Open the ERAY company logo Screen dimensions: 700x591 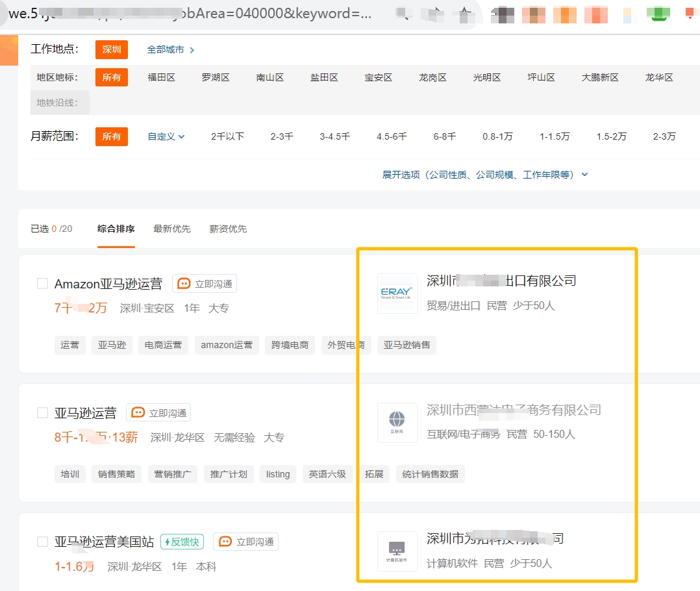pyautogui.click(x=397, y=294)
